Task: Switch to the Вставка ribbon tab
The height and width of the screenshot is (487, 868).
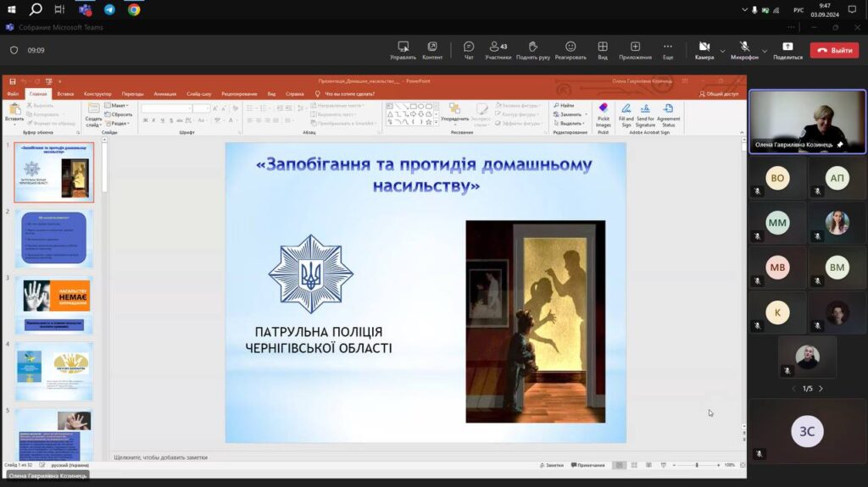Action: pos(64,94)
